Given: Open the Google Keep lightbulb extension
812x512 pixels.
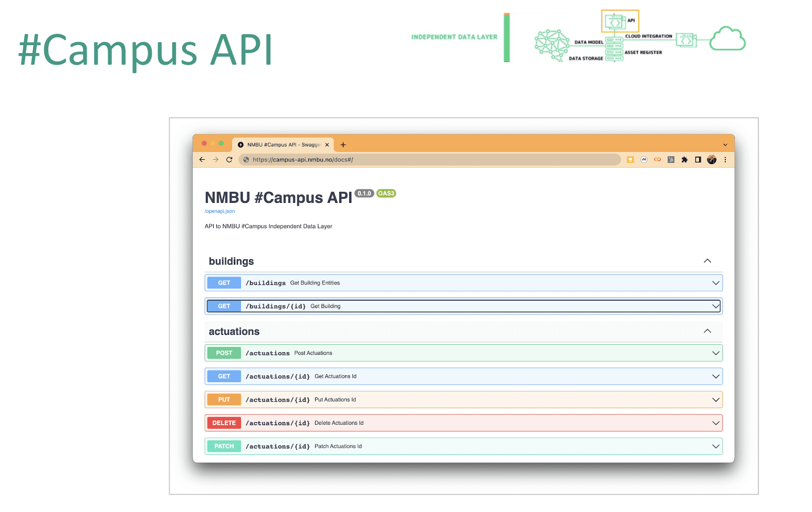Looking at the screenshot, I should [630, 160].
